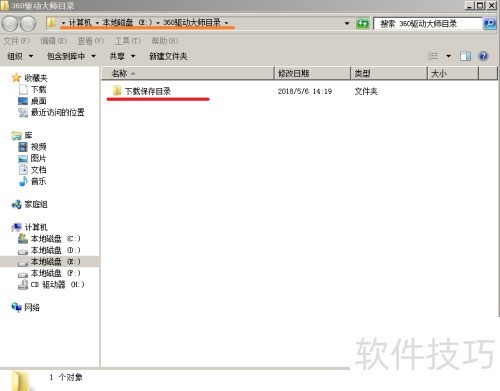
Task: Click the search magnifier icon
Action: click(x=490, y=23)
